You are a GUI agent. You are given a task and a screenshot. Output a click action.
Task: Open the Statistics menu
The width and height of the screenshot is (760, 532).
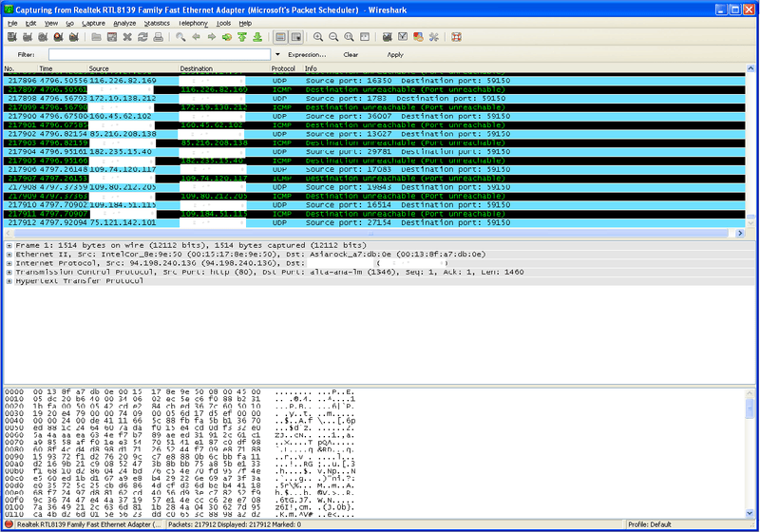[158, 22]
